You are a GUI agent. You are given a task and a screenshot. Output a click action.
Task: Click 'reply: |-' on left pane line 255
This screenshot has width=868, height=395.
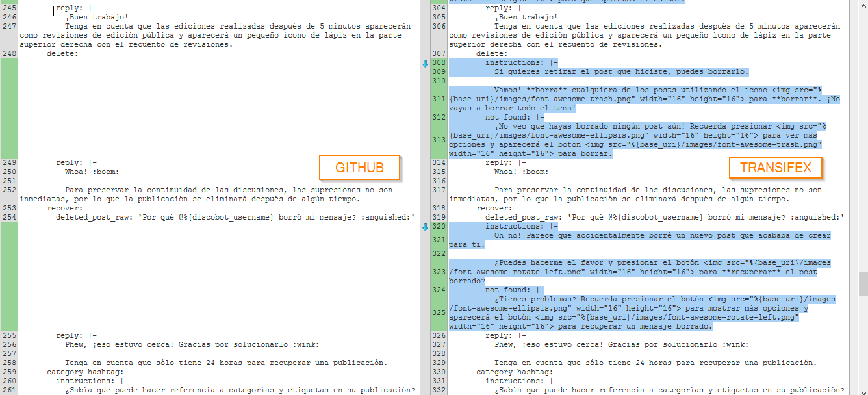pyautogui.click(x=76, y=336)
